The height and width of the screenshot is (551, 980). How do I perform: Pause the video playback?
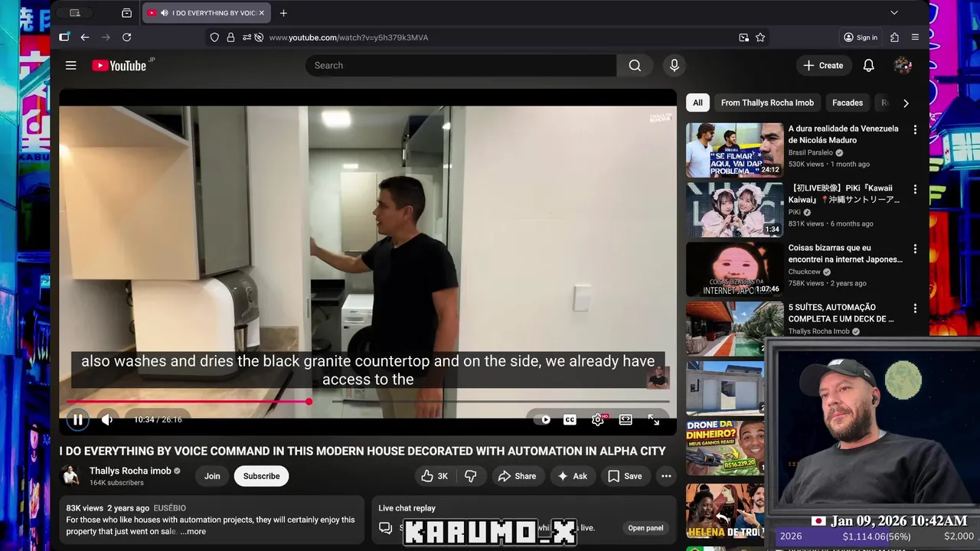click(x=77, y=419)
